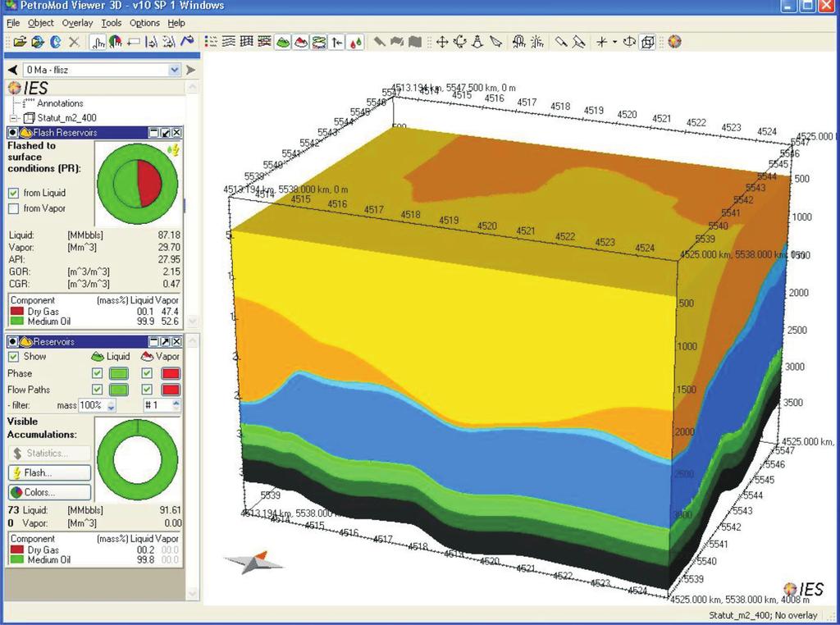This screenshot has height=625, width=840.
Task: Click the blue paint bucket fill icon
Action: [187, 42]
